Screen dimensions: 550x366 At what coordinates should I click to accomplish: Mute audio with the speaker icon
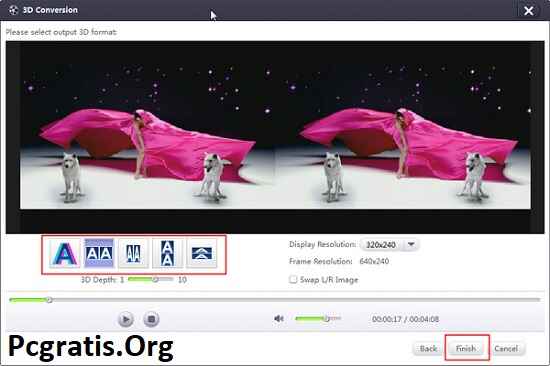[x=279, y=319]
